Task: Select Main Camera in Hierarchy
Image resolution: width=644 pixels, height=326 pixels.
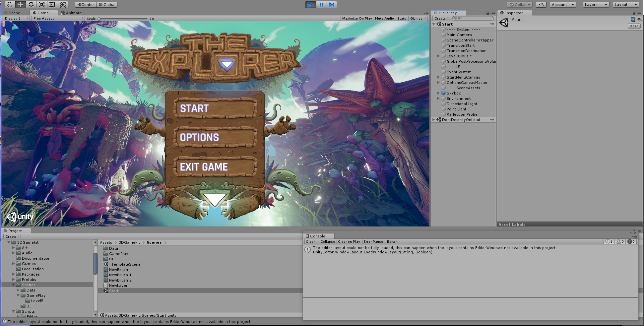Action: pyautogui.click(x=459, y=35)
